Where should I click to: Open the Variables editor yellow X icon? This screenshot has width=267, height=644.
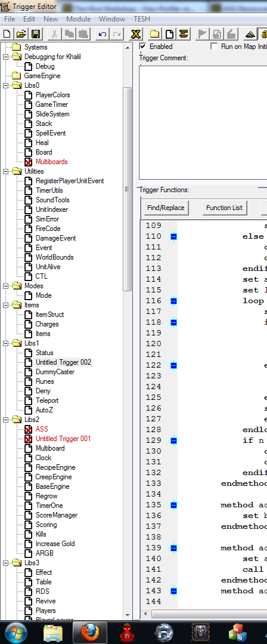[136, 33]
